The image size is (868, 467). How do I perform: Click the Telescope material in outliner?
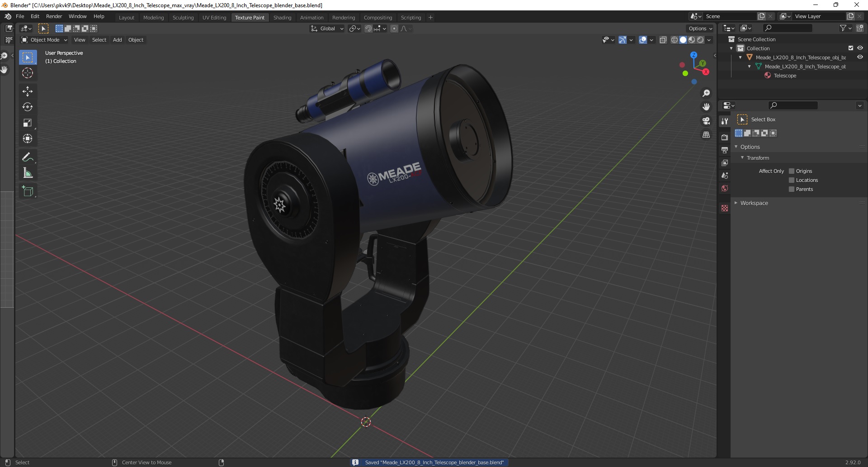point(785,76)
